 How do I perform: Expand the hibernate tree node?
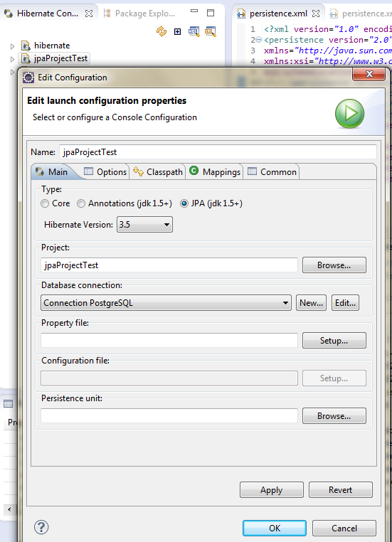pos(12,46)
